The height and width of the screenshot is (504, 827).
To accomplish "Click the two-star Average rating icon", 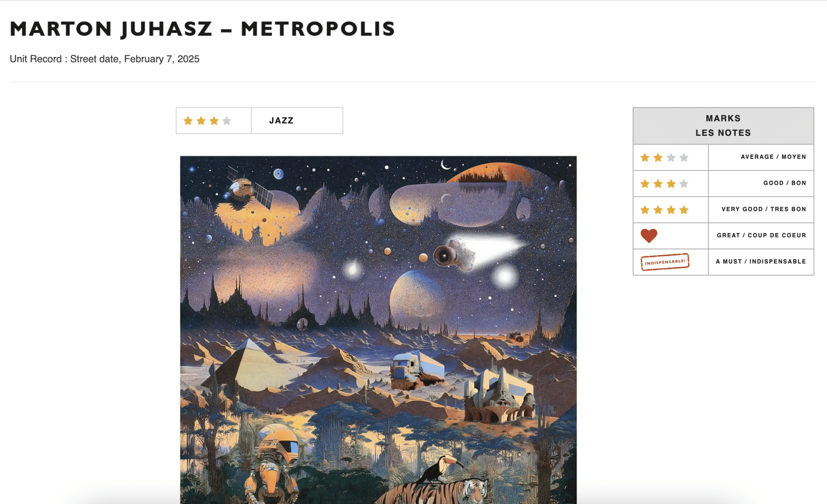I will (664, 157).
